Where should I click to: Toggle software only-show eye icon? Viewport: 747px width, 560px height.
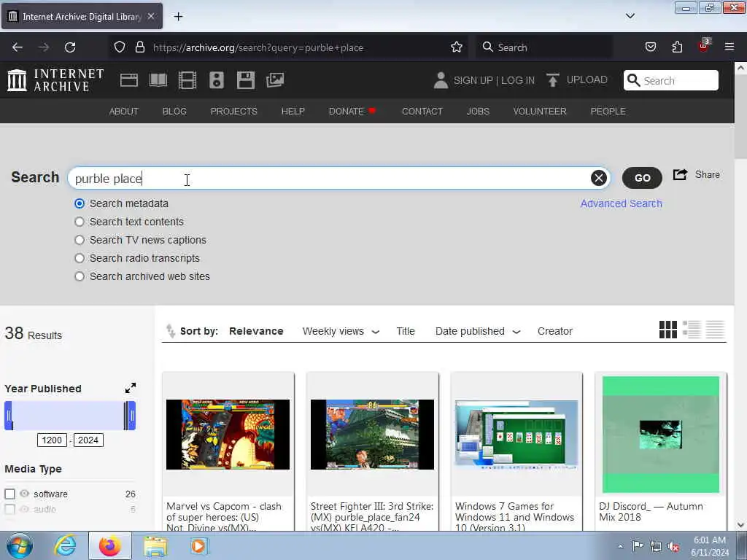point(24,494)
